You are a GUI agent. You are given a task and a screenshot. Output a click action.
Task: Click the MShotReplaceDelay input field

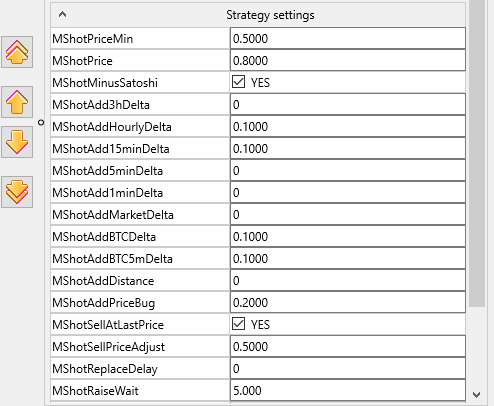pyautogui.click(x=348, y=369)
